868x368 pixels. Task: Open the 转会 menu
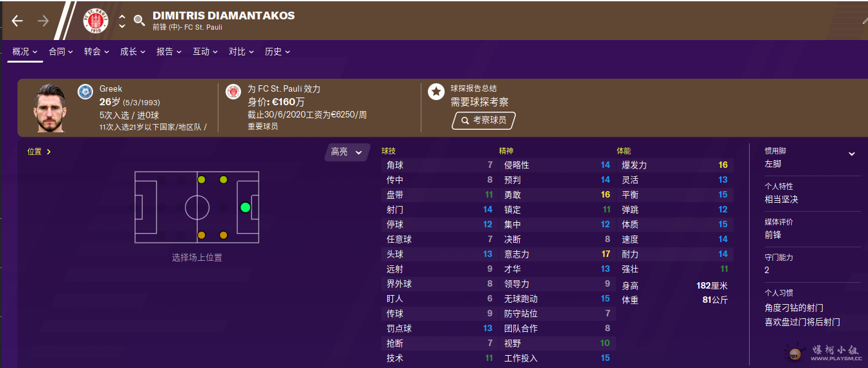pyautogui.click(x=97, y=52)
